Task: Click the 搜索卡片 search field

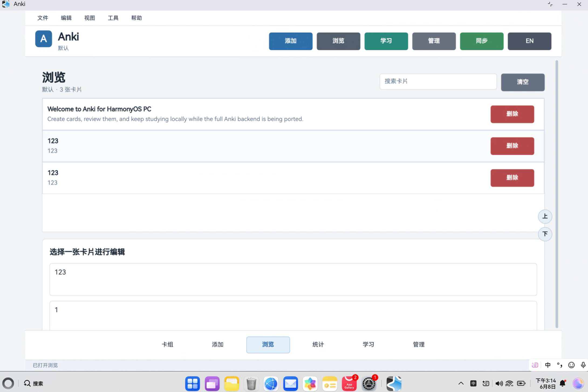Action: [x=438, y=82]
